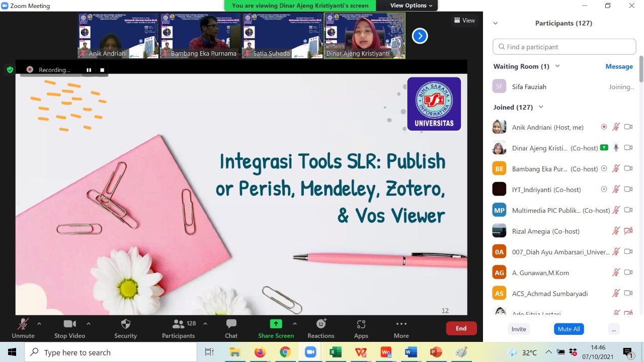This screenshot has width=644, height=362.
Task: Mute All participants
Action: tap(569, 329)
